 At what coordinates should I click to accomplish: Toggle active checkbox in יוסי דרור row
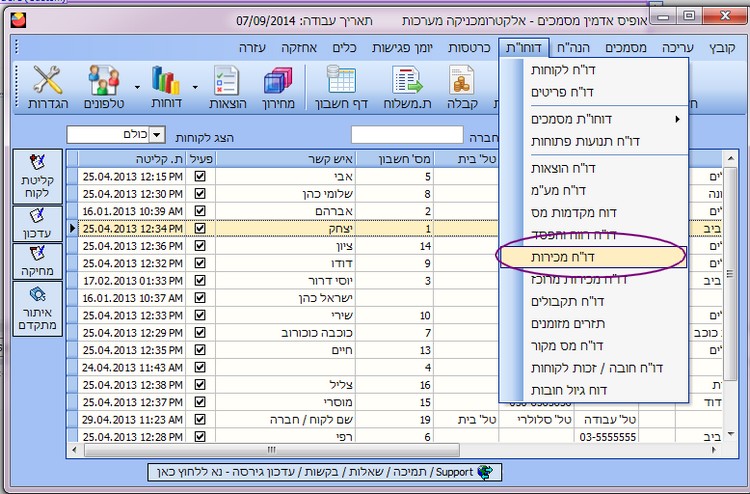(x=200, y=280)
